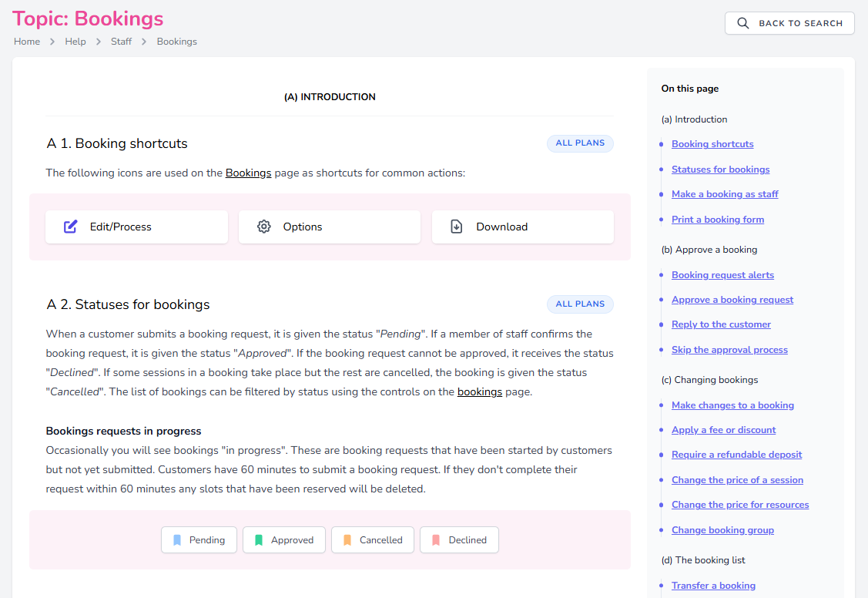Click the orange Cancelled status flag icon
This screenshot has width=868, height=598.
click(347, 539)
